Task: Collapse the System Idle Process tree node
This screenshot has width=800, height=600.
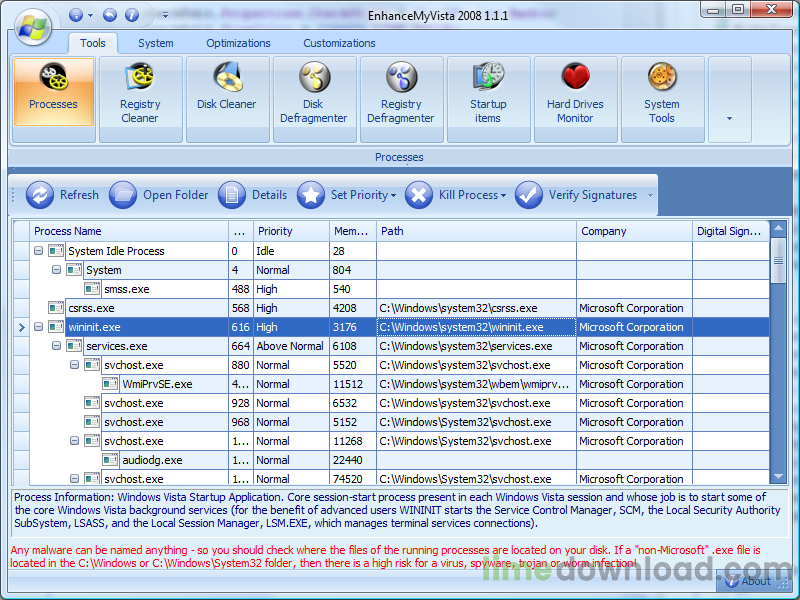Action: [38, 251]
